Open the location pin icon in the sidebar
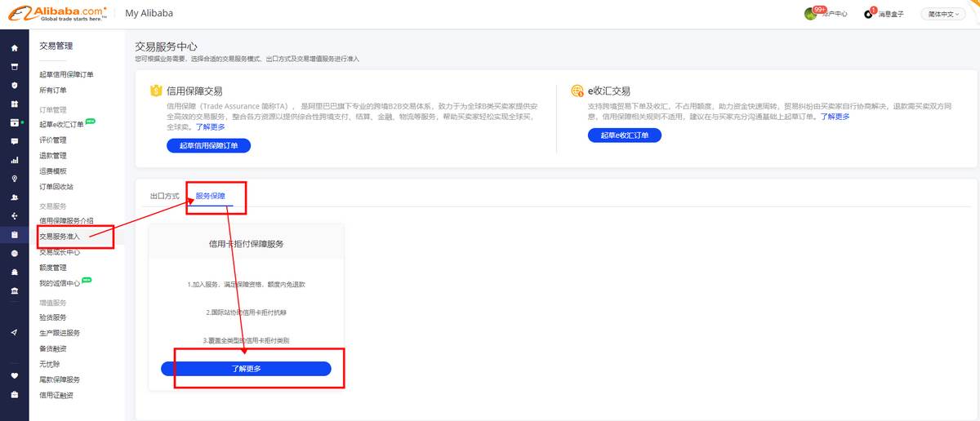Screen dimensions: 980x421 pos(14,179)
